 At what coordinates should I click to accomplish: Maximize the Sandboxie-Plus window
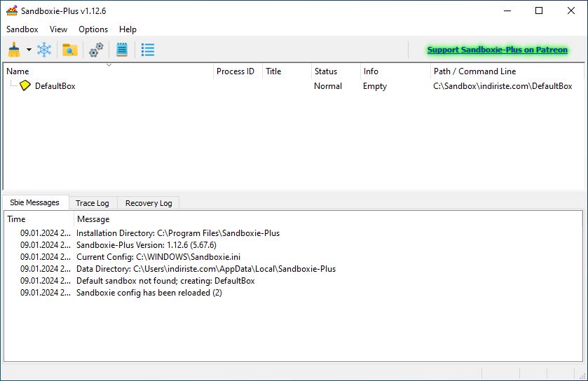pyautogui.click(x=539, y=11)
